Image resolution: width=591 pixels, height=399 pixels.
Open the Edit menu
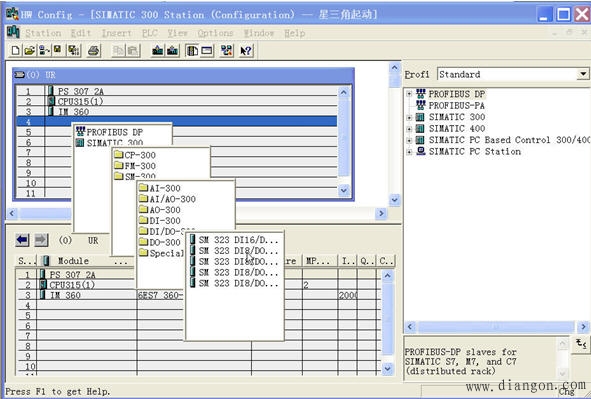click(81, 33)
